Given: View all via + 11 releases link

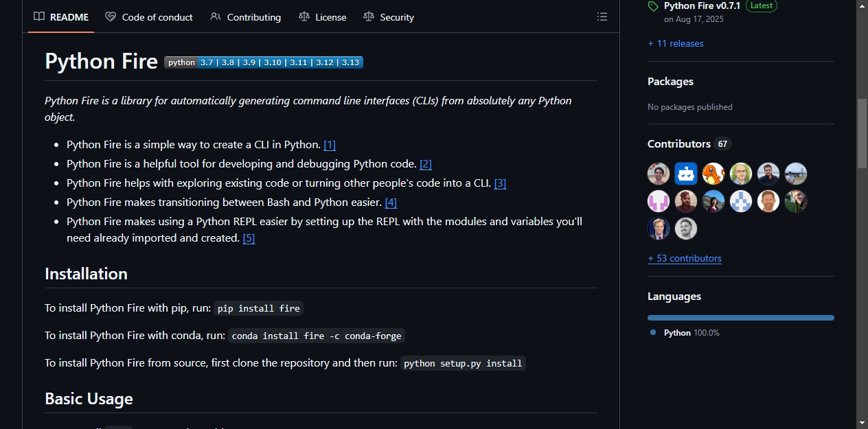Looking at the screenshot, I should pyautogui.click(x=676, y=43).
